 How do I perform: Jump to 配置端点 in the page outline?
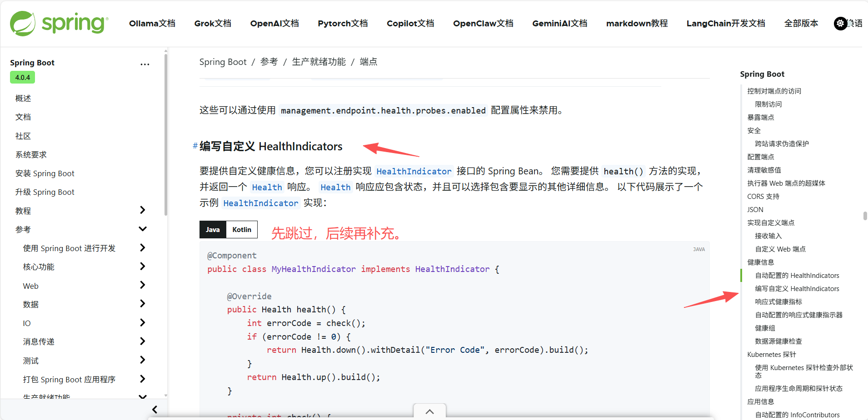coord(760,157)
